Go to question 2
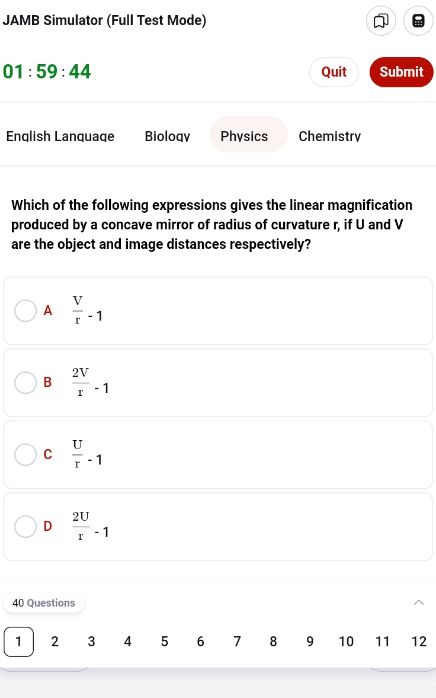This screenshot has height=698, width=436. pos(55,641)
